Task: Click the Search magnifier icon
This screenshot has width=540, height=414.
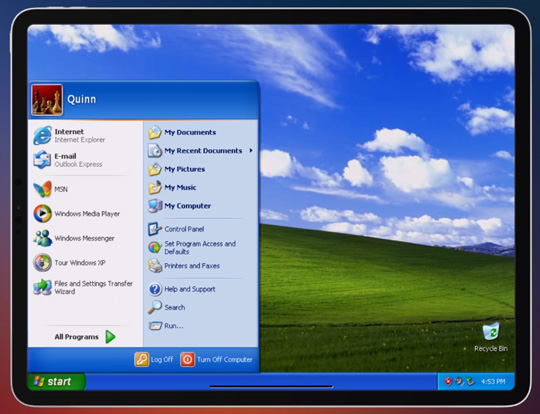Action: pos(155,307)
